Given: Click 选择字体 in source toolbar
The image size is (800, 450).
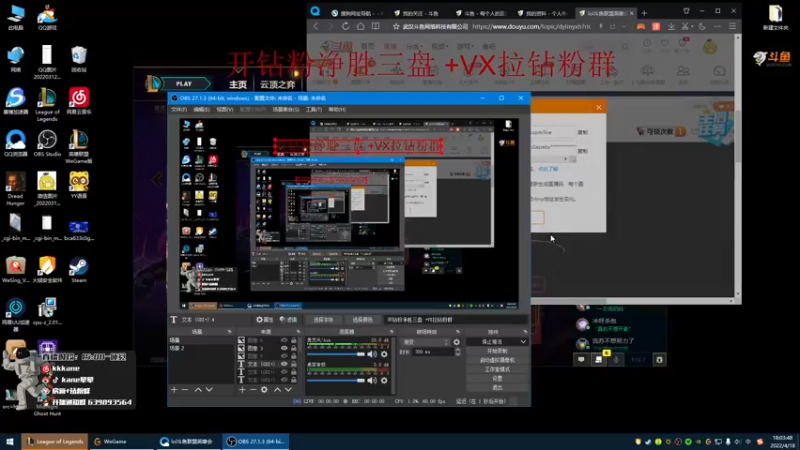Looking at the screenshot, I should tap(323, 320).
